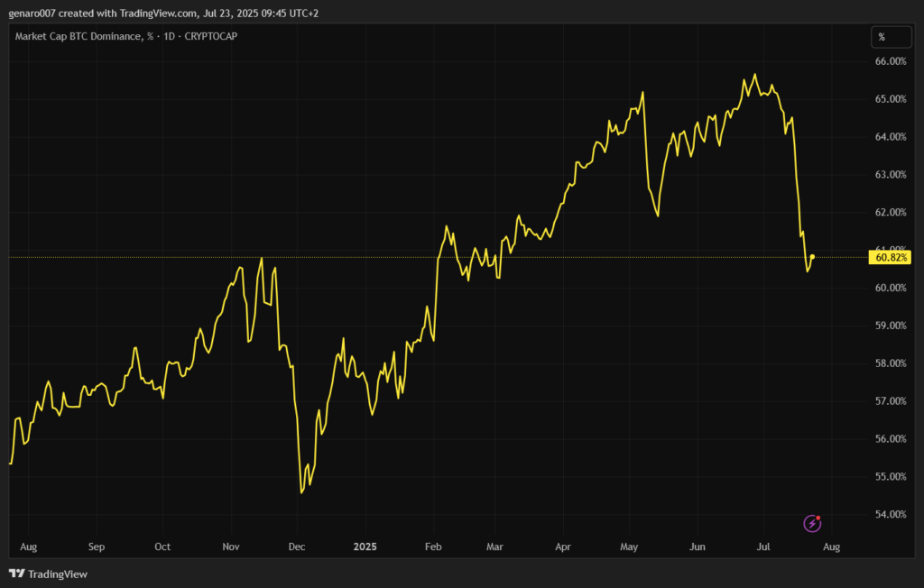Select the Dec label on time axis
The image size is (924, 588).
297,547
